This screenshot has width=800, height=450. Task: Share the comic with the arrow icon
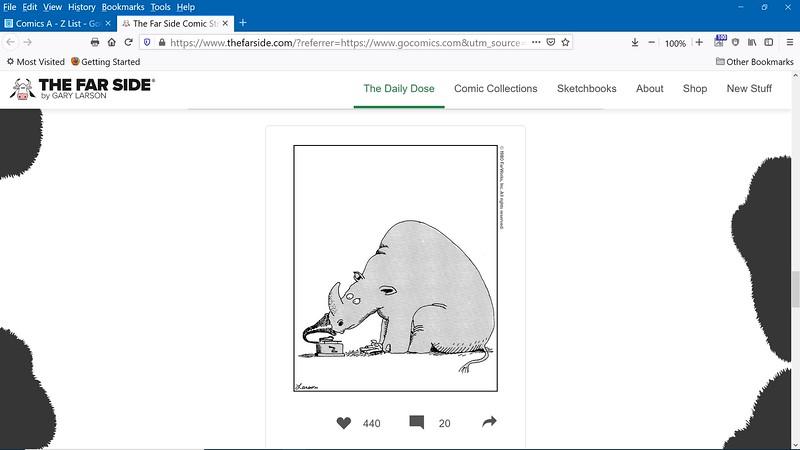489,422
